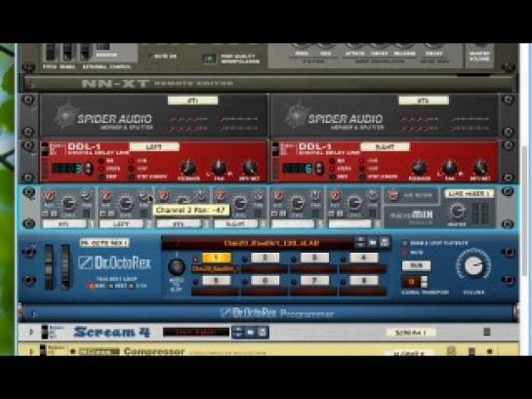Select loop slot 1 in Dr. Octo Rex
Screen dimensions: 532x399
click(x=217, y=259)
